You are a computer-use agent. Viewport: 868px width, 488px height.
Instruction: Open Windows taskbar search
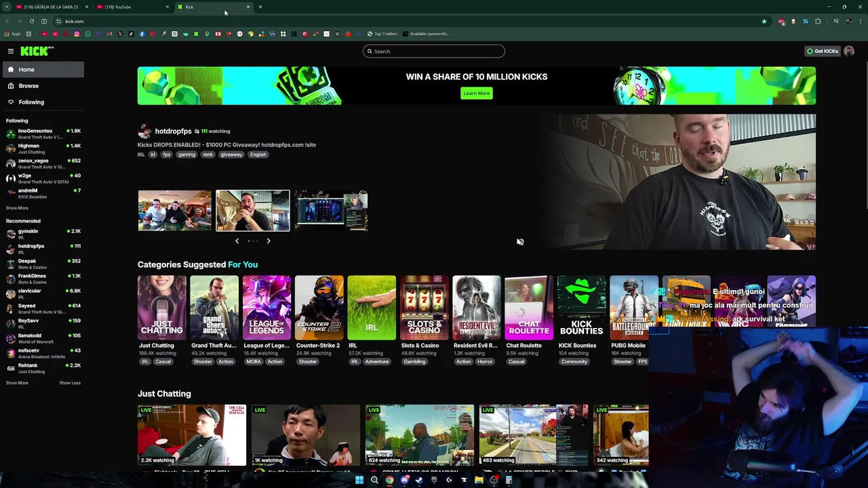click(x=374, y=480)
